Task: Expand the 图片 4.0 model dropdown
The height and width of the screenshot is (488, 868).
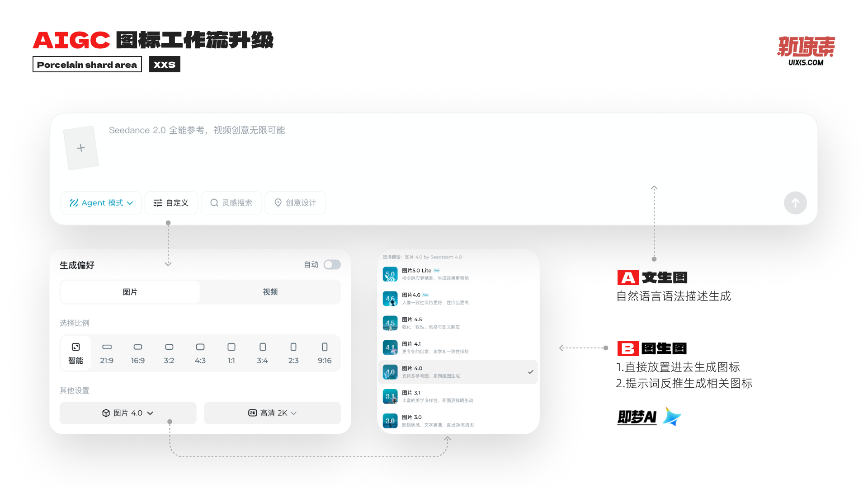Action: 128,413
